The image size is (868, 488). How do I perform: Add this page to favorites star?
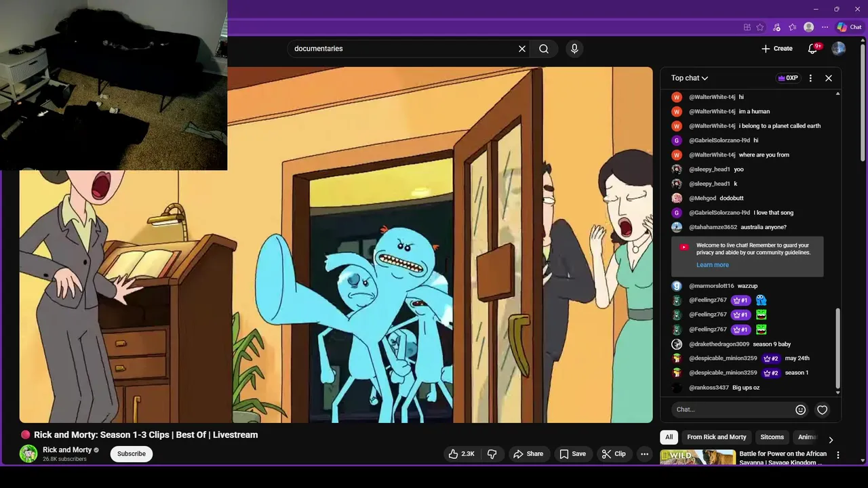[760, 27]
